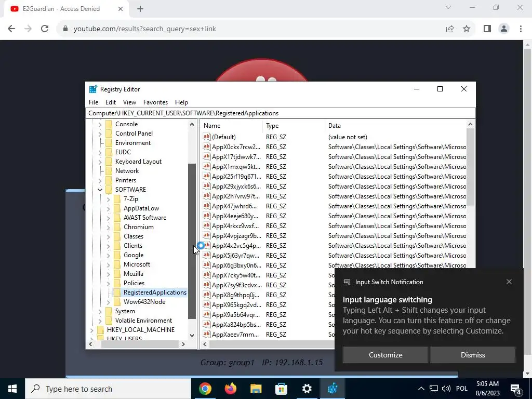532x399 pixels.
Task: Select the Keyboard Layout key
Action: (138, 162)
